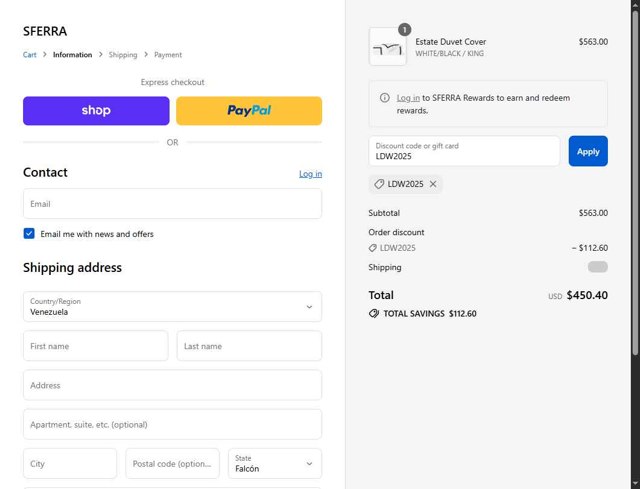Focus the Last name field

click(x=249, y=346)
